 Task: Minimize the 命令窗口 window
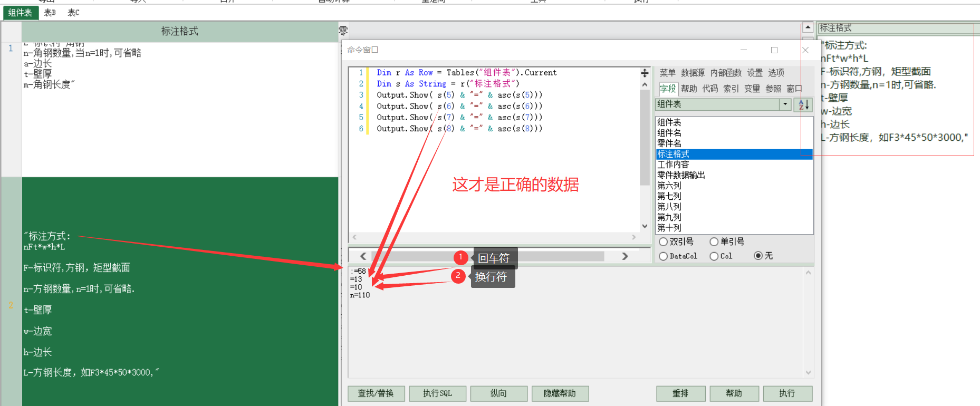744,50
